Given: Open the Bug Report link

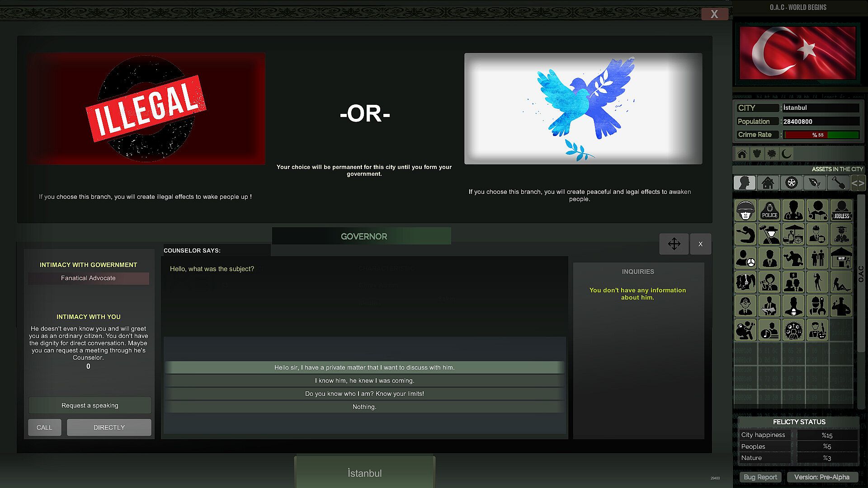Looking at the screenshot, I should click(x=760, y=477).
